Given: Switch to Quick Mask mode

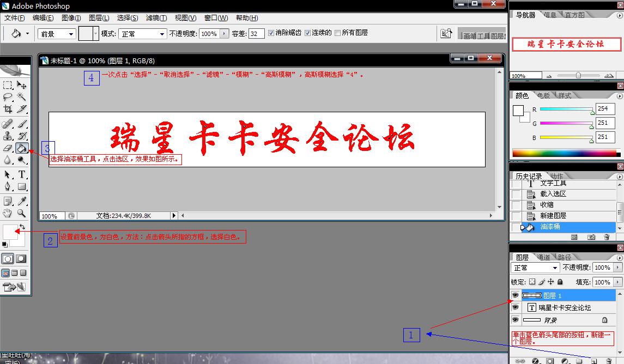Looking at the screenshot, I should click(21, 259).
